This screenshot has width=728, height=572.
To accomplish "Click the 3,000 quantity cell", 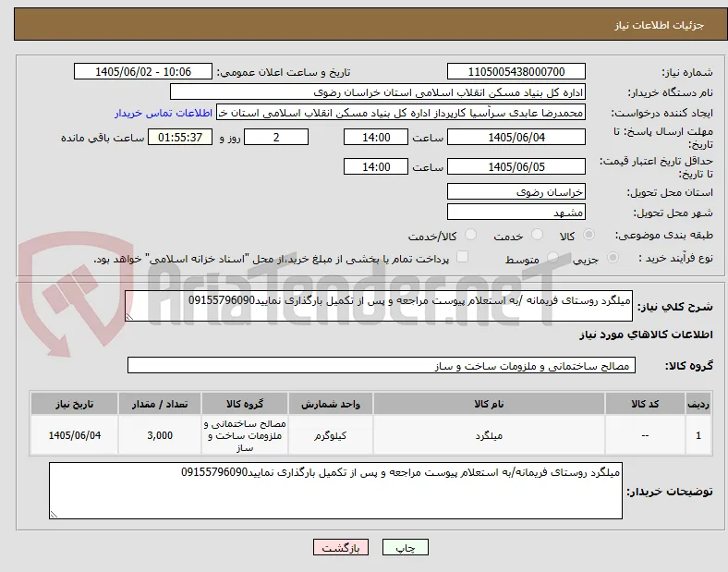I will (x=160, y=435).
